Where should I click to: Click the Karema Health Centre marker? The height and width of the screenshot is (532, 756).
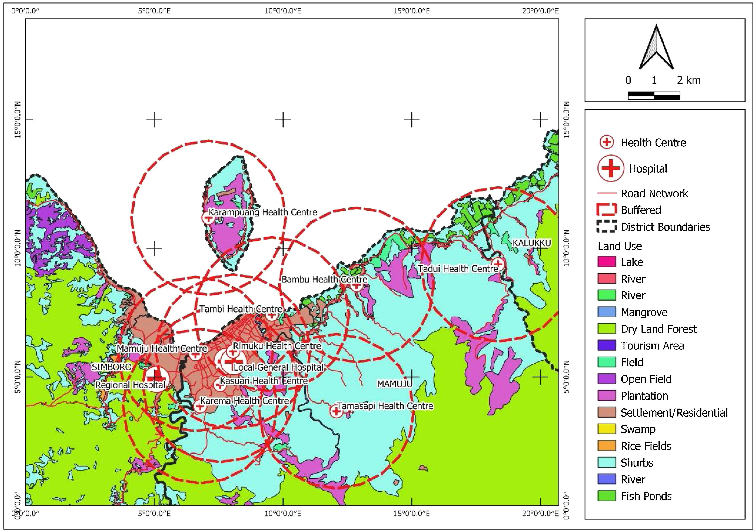point(200,406)
